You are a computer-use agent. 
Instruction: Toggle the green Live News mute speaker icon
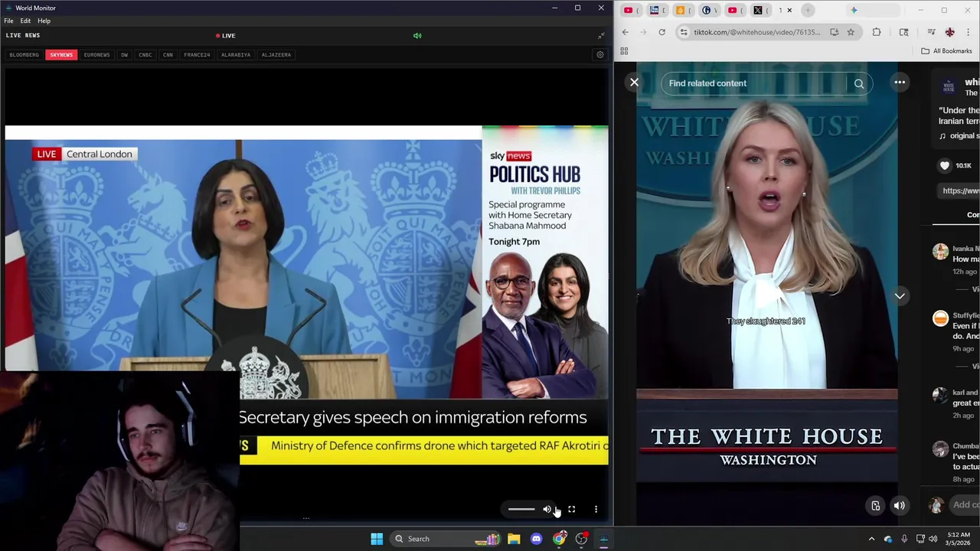(417, 35)
